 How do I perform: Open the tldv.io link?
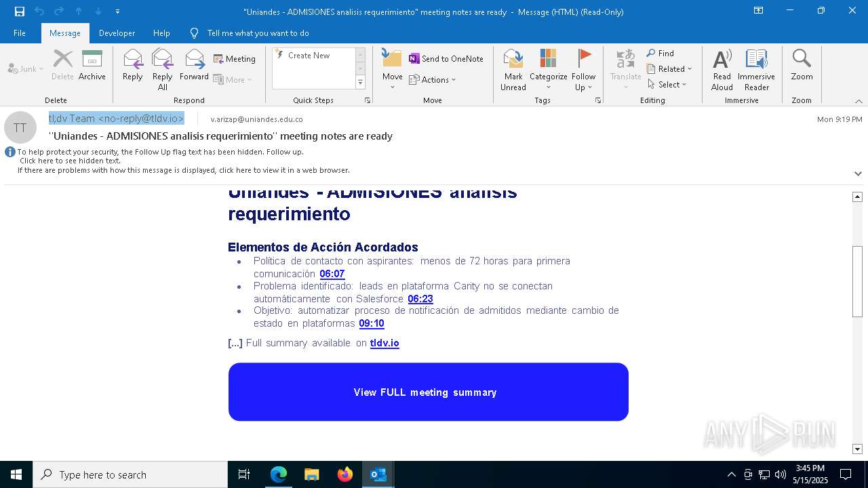pos(384,343)
